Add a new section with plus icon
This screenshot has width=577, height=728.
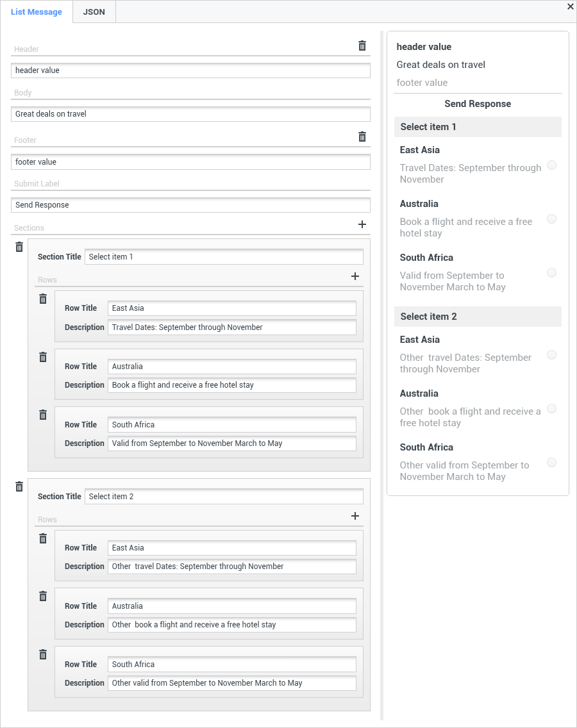tap(362, 224)
